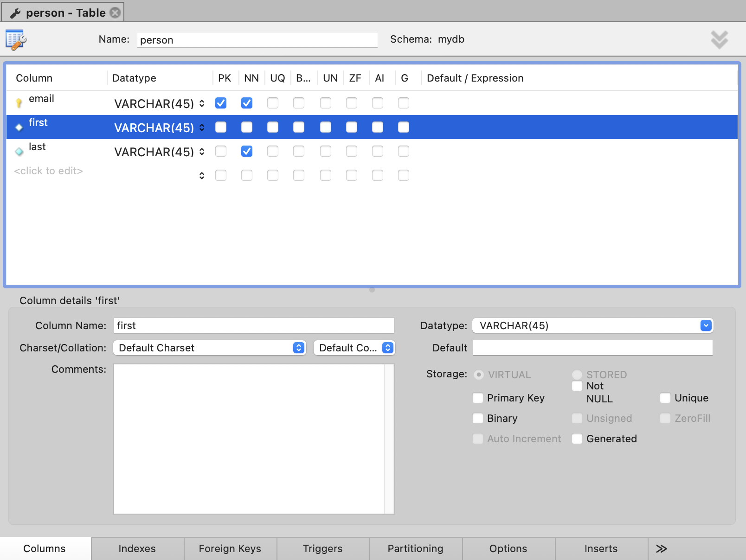This screenshot has width=746, height=560.
Task: Click the panel splitter dot handle
Action: pyautogui.click(x=372, y=290)
